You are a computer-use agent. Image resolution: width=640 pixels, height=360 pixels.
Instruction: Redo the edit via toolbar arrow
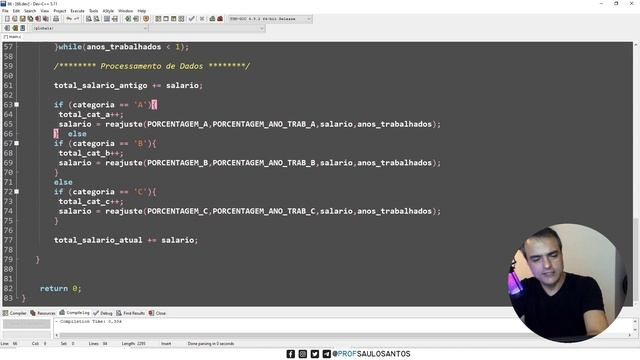point(76,19)
